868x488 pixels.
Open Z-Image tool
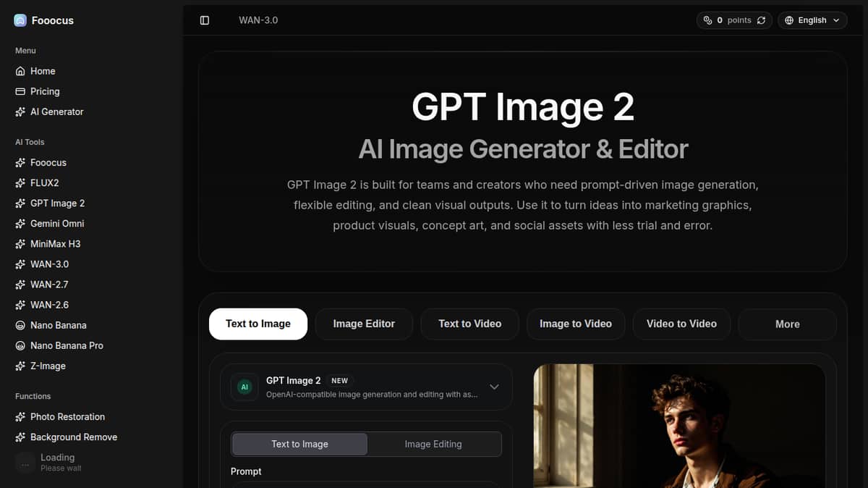tap(48, 366)
